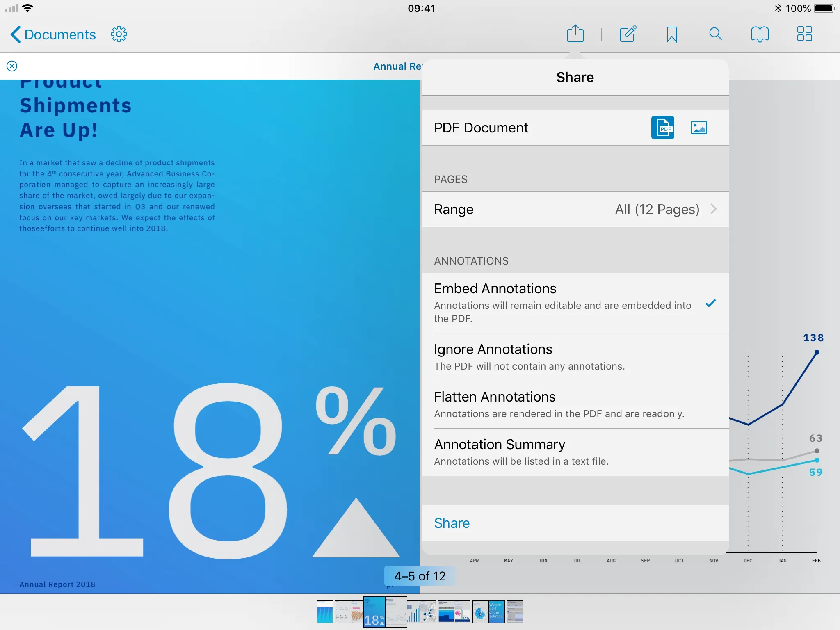Jump to the last page thumbnail
840x630 pixels.
515,612
